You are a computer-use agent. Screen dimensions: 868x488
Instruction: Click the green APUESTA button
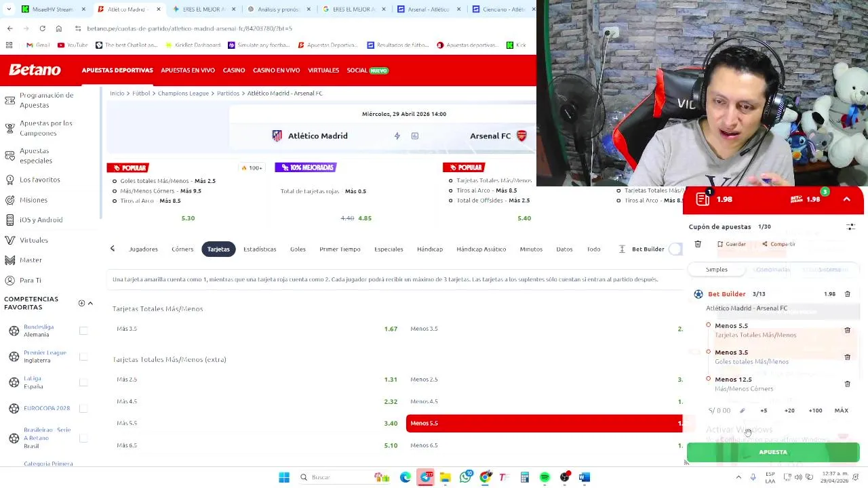coord(773,452)
